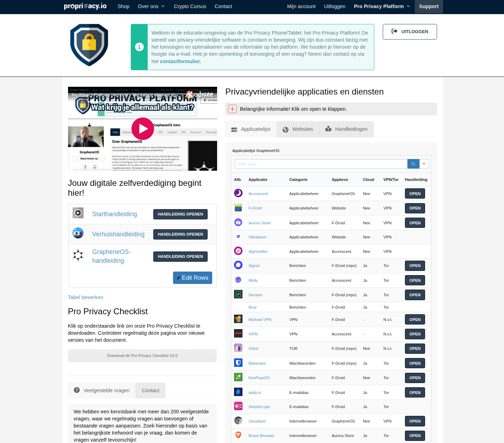Open the contactformulier link
504x443 pixels.
180,61
